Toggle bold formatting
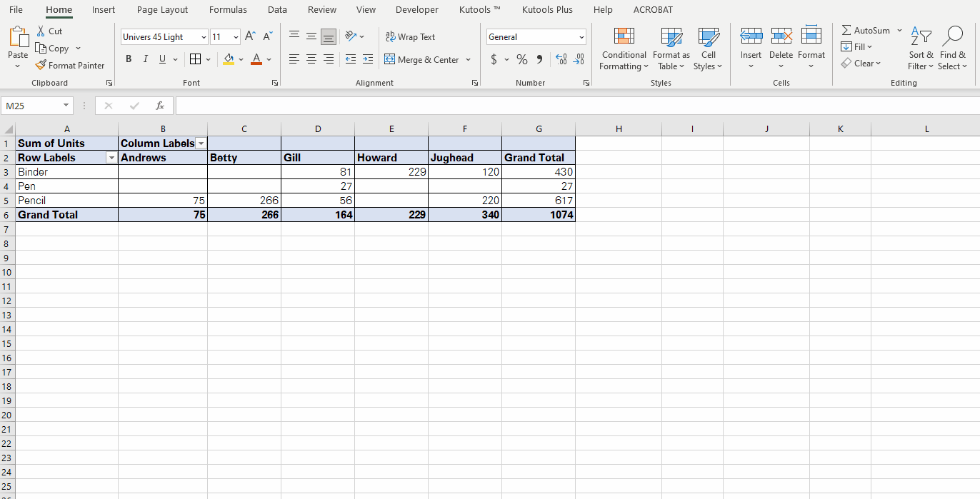980x499 pixels. [129, 59]
